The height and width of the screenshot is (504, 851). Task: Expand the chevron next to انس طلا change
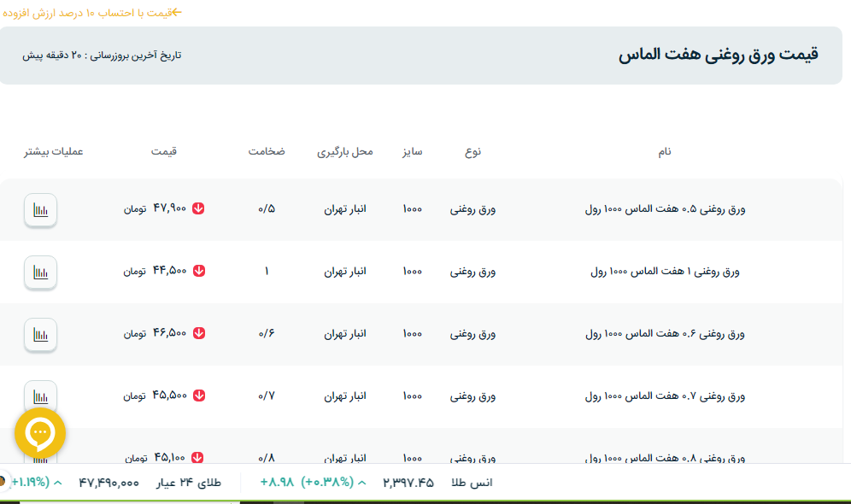(361, 483)
